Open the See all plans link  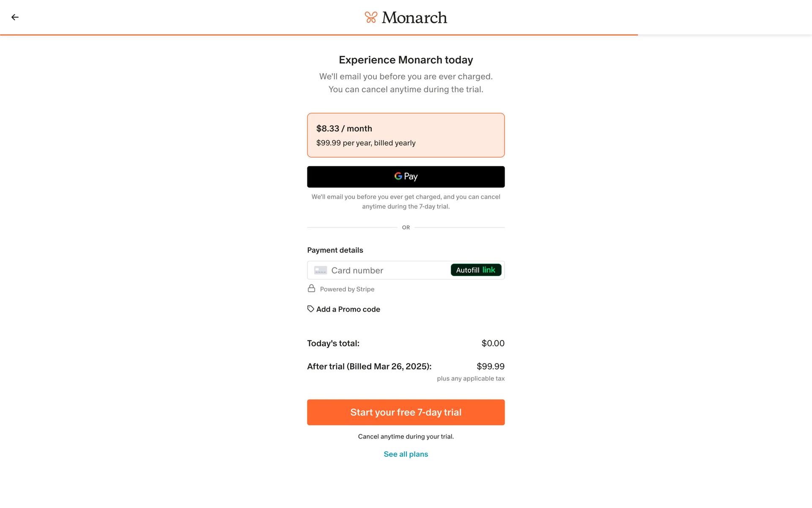coord(406,454)
